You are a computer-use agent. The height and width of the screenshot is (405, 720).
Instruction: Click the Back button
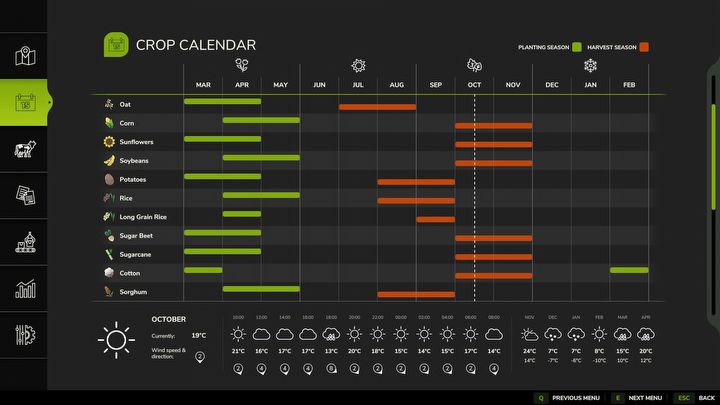(x=707, y=398)
